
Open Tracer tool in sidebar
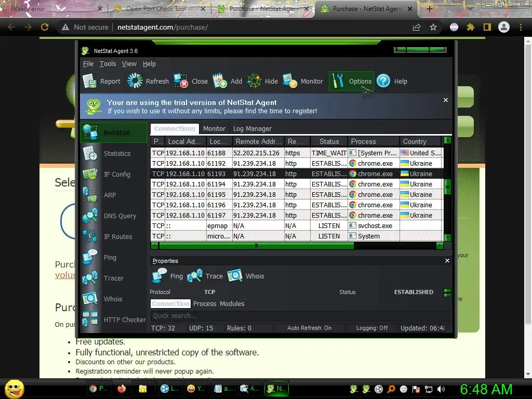tap(114, 278)
